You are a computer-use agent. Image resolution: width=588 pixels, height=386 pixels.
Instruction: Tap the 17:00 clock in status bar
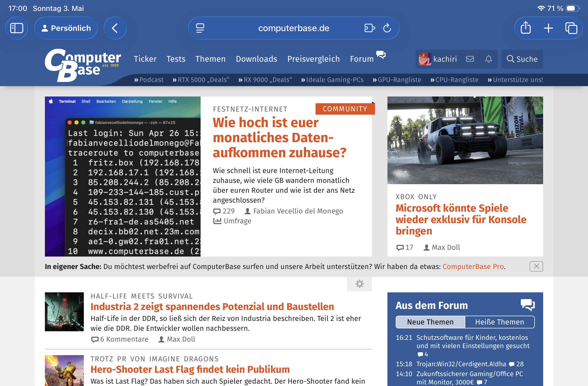click(18, 8)
